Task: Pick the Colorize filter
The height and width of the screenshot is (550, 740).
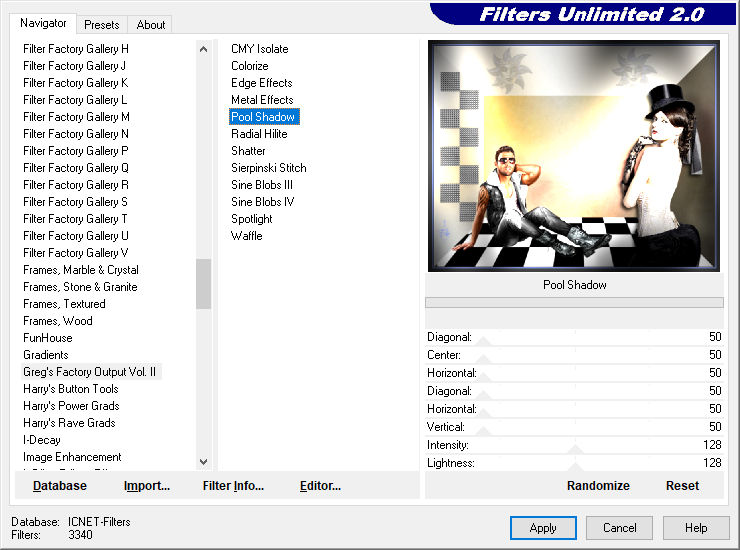Action: [x=250, y=66]
